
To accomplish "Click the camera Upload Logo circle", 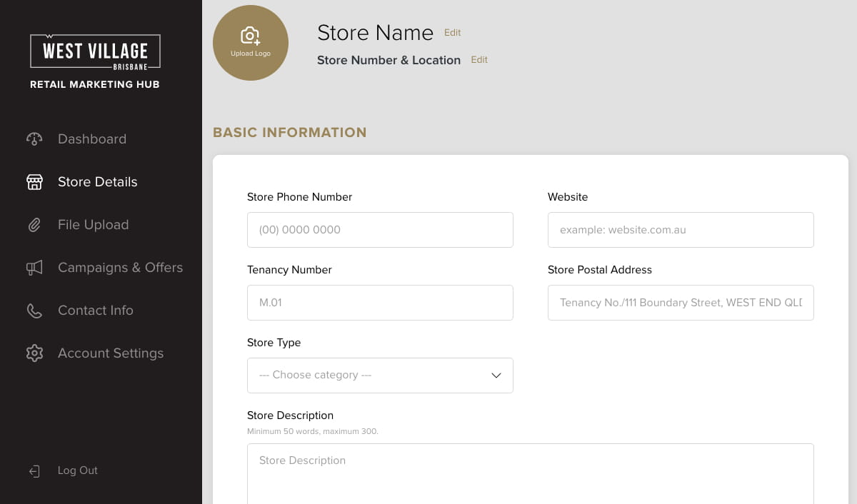I will click(x=251, y=43).
